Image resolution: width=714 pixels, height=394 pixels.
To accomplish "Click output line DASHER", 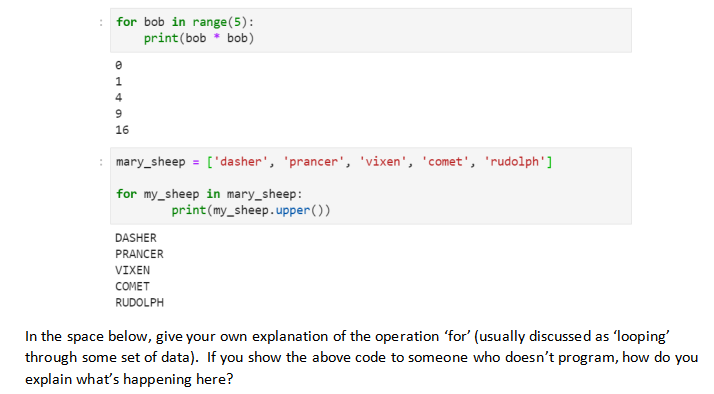I will (x=136, y=238).
